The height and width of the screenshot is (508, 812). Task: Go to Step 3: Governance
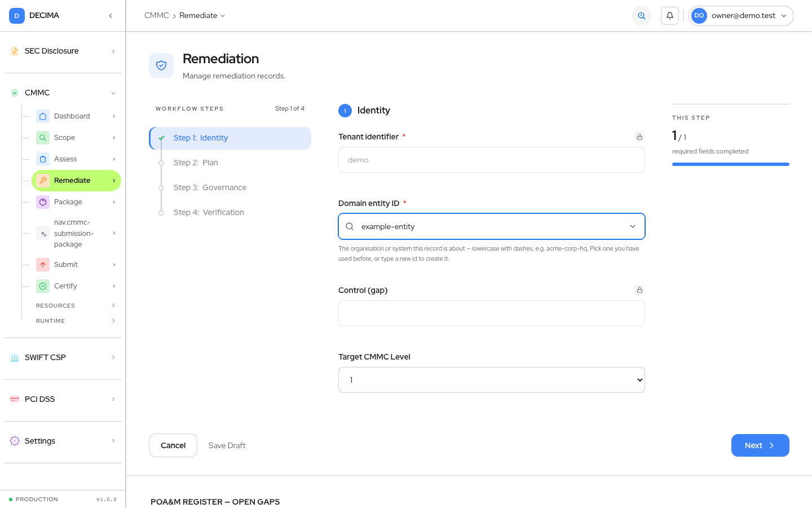point(230,188)
